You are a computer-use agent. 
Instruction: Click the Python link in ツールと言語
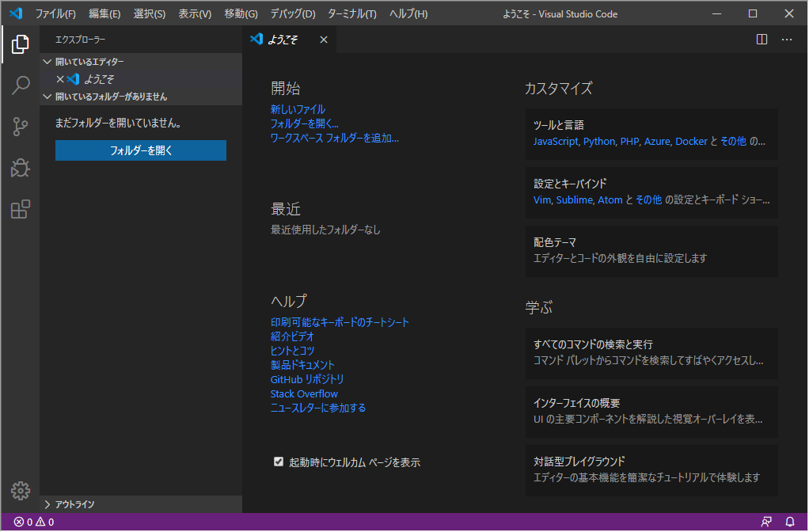(599, 142)
